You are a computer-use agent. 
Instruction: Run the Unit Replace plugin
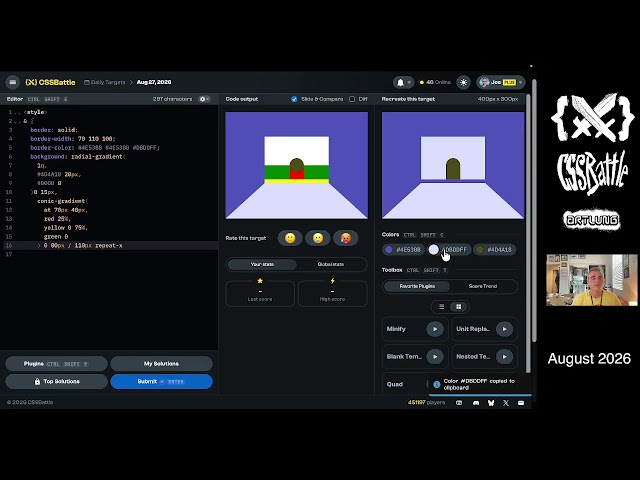(x=504, y=329)
